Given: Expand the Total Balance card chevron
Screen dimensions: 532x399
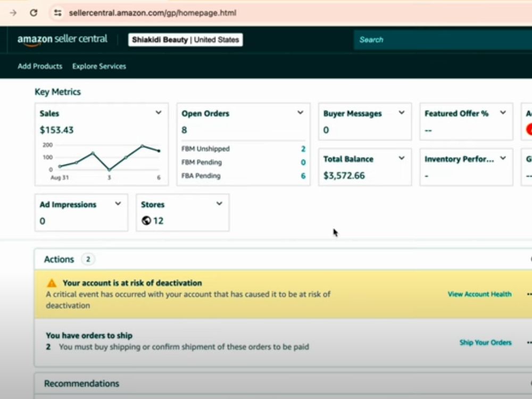Looking at the screenshot, I should (x=401, y=158).
